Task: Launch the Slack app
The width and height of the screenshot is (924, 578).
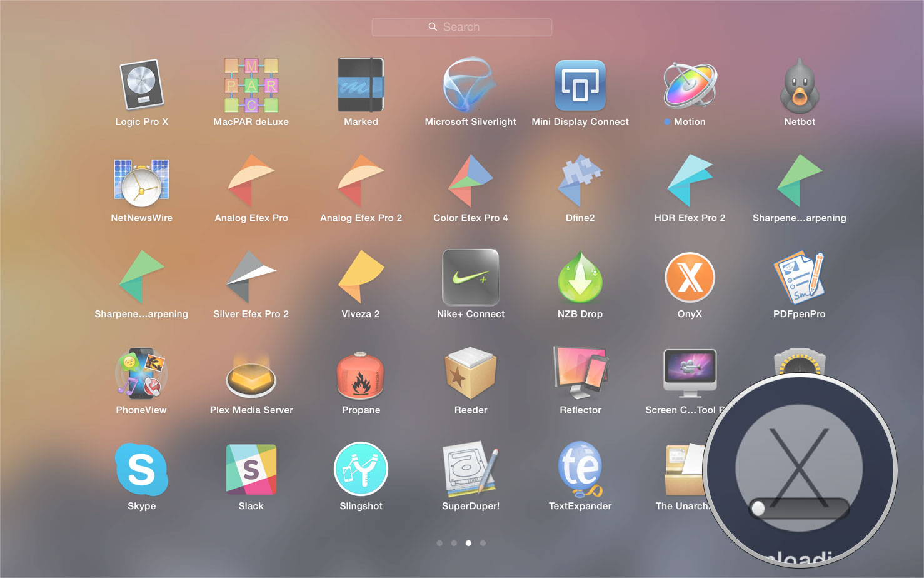Action: [251, 469]
